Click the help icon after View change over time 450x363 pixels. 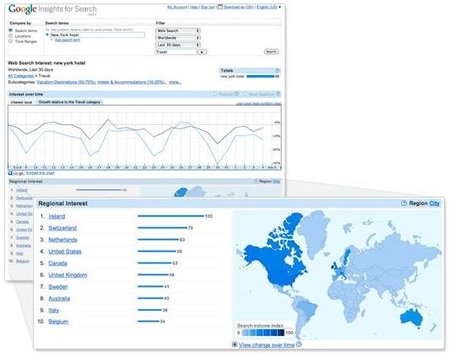point(299,344)
